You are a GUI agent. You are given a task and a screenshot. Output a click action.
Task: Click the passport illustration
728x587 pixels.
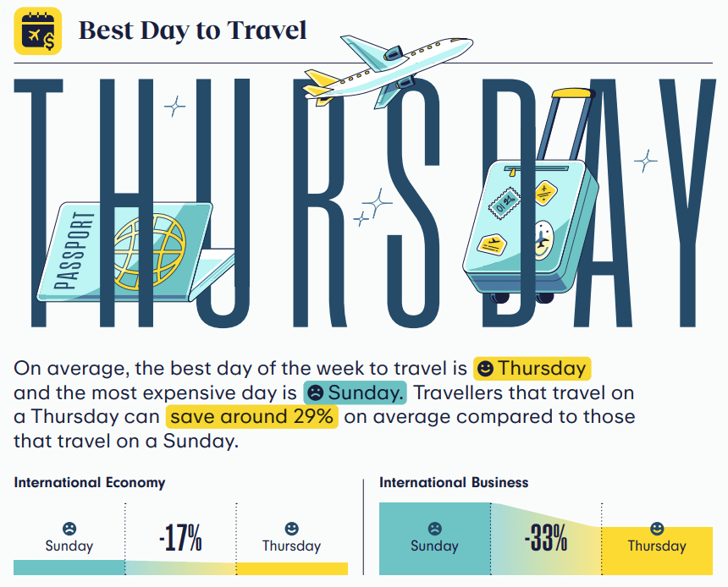(135, 251)
